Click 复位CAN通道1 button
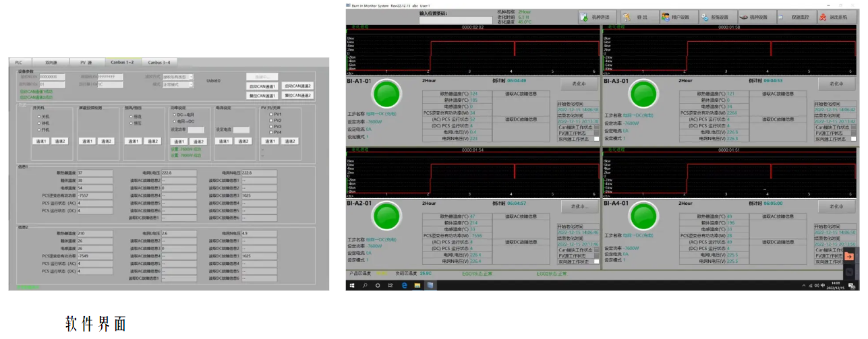868x339 pixels. pyautogui.click(x=262, y=96)
